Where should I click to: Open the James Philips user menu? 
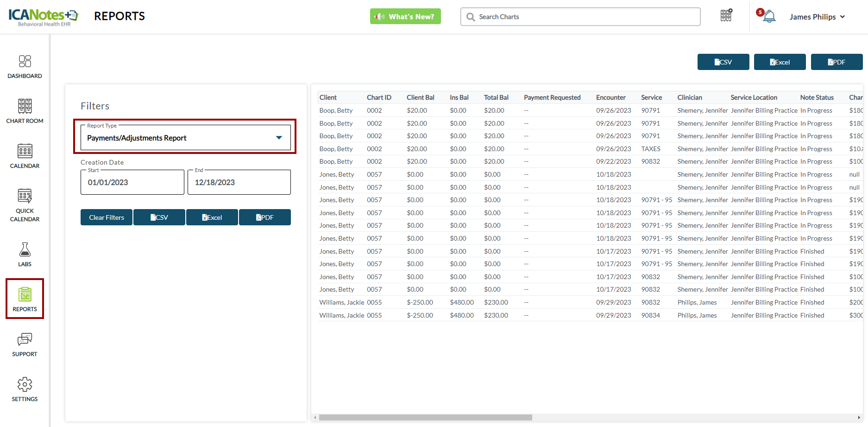[817, 17]
